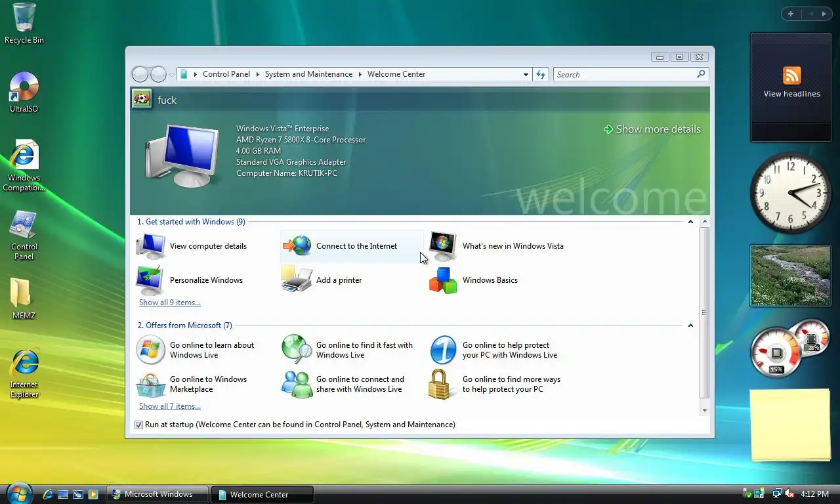This screenshot has width=840, height=504.
Task: Click into the Search input field
Action: pos(625,74)
